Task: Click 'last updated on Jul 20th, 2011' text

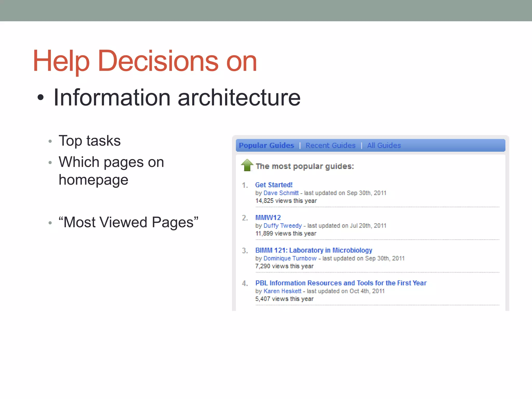Action: [347, 226]
